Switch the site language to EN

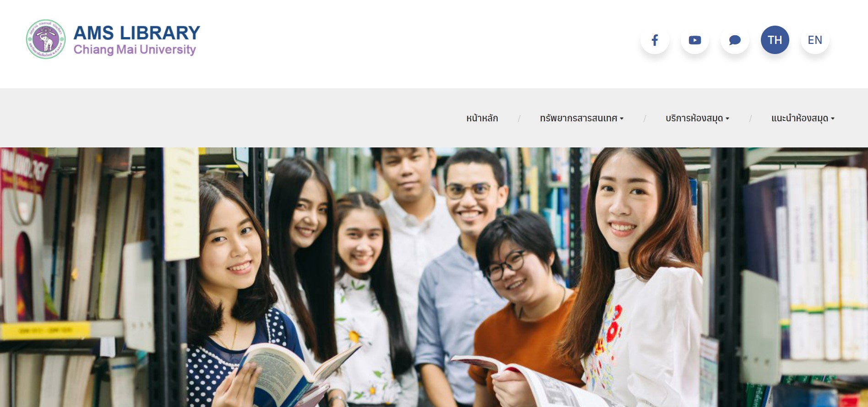815,40
